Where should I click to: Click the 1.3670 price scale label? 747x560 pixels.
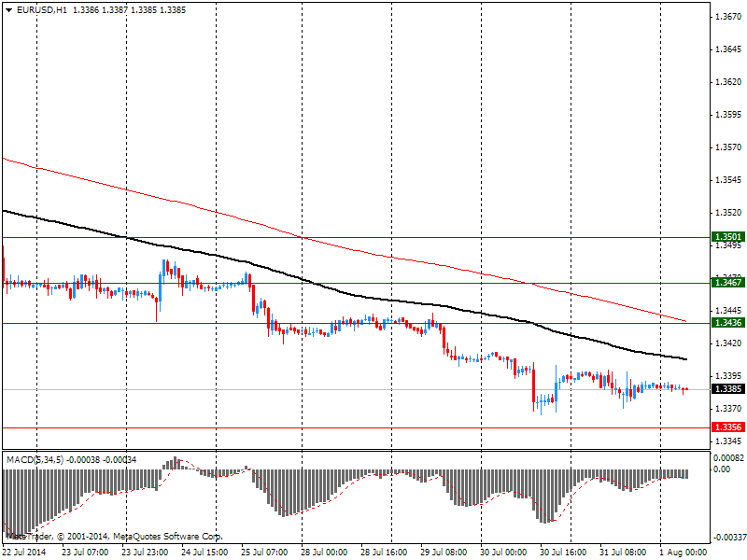[728, 17]
